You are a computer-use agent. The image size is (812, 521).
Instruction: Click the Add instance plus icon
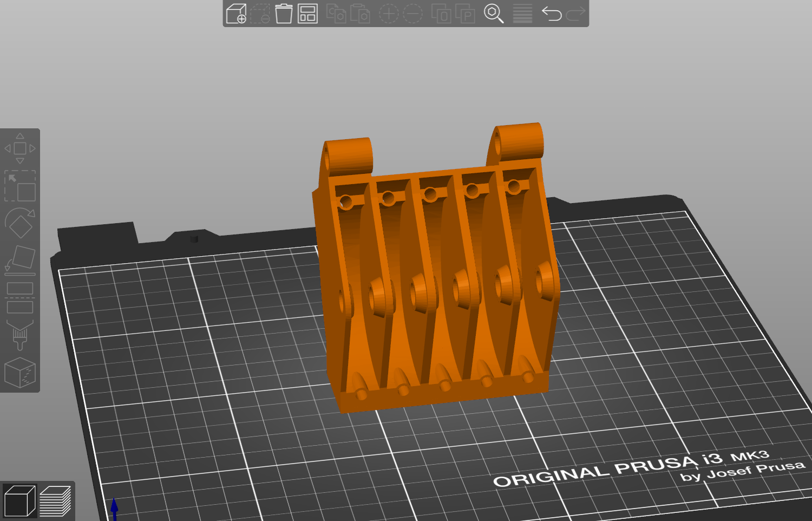click(389, 14)
